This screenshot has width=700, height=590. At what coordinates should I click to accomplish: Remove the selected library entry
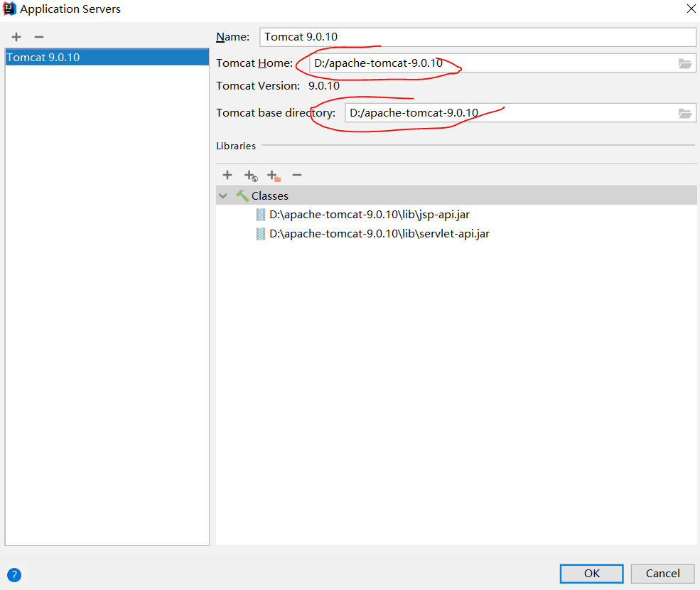click(x=297, y=175)
